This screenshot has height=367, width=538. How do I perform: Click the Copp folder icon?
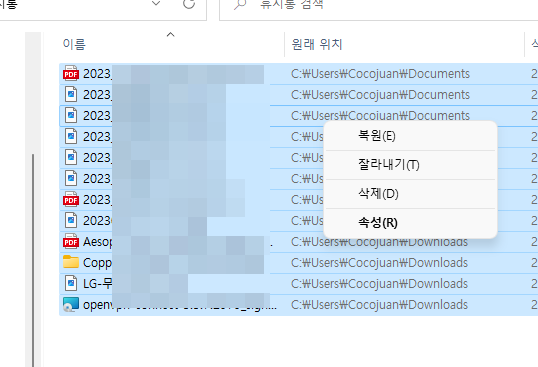tap(71, 262)
